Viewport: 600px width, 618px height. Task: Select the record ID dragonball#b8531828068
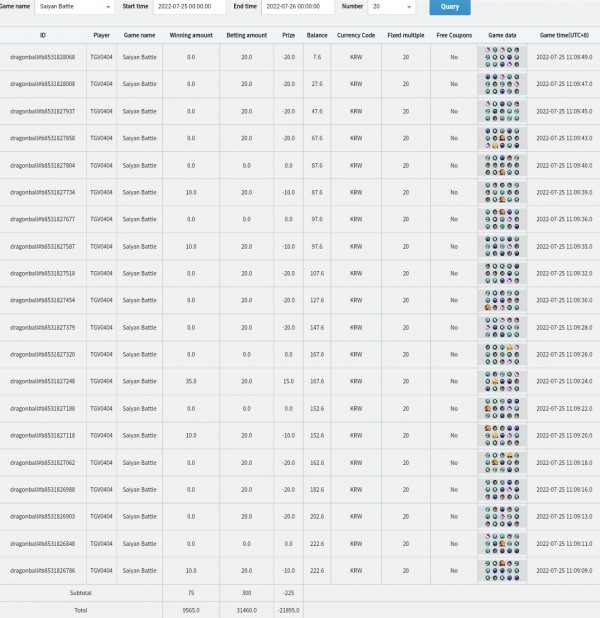tap(42, 57)
